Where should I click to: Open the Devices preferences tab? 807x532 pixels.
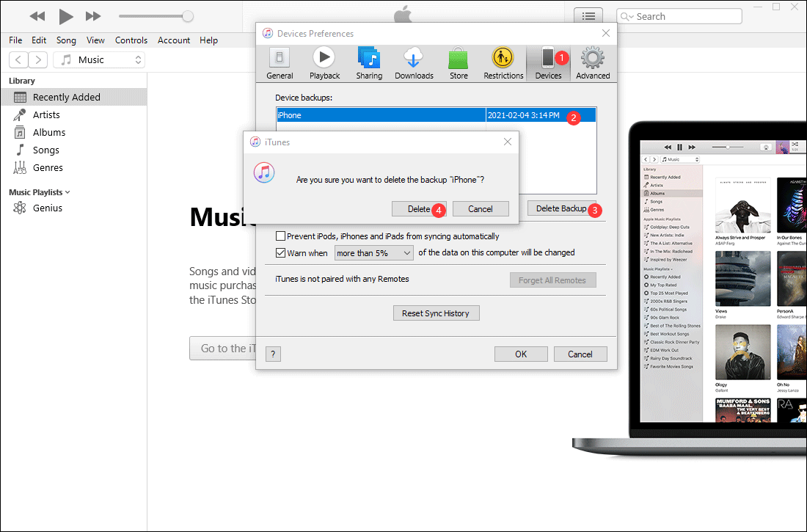548,63
